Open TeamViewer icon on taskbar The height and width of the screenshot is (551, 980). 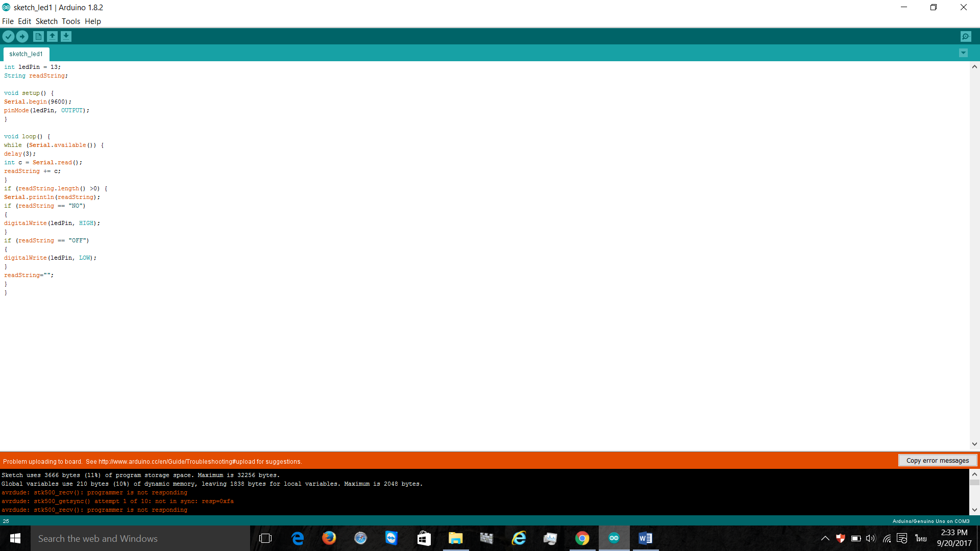(391, 538)
